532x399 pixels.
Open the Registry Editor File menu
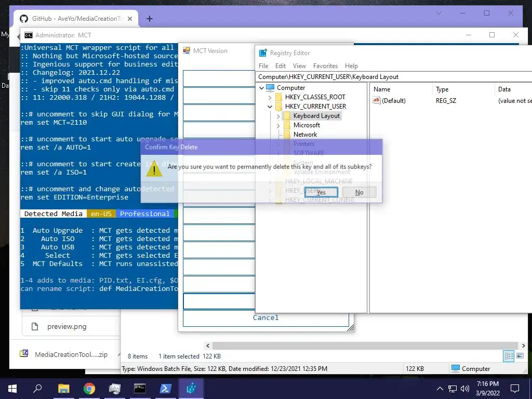[x=263, y=66]
